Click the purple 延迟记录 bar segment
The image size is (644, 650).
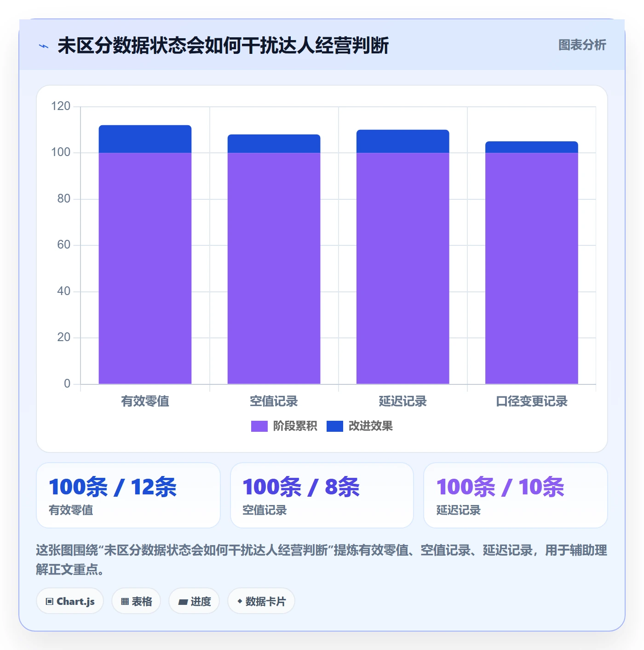402,268
